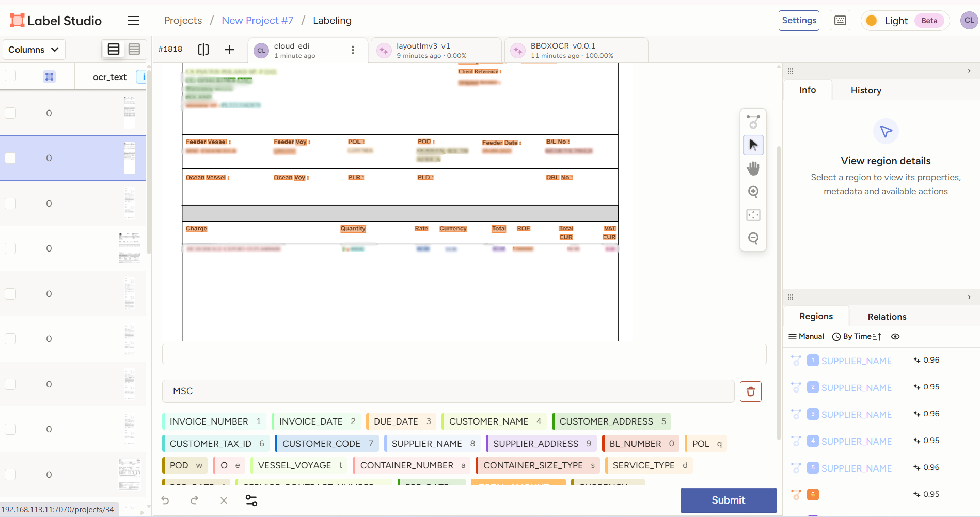Open the New Project #7 breadcrumb link
980x517 pixels.
point(257,20)
